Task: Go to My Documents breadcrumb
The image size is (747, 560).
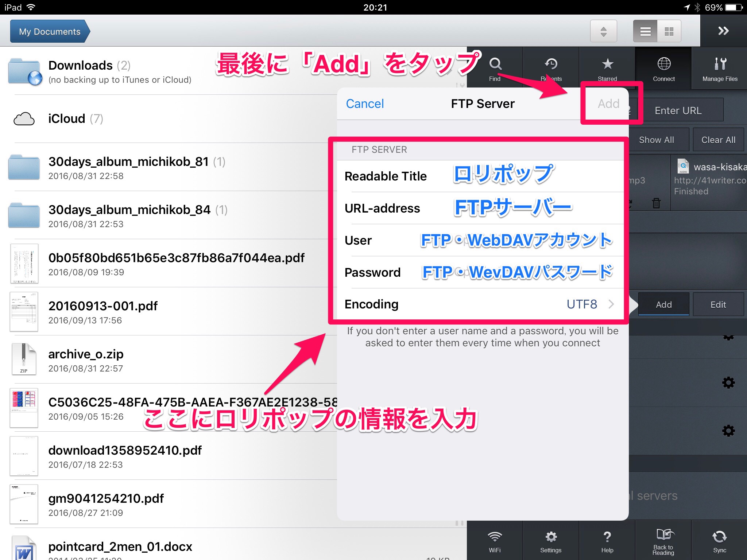Action: tap(50, 31)
